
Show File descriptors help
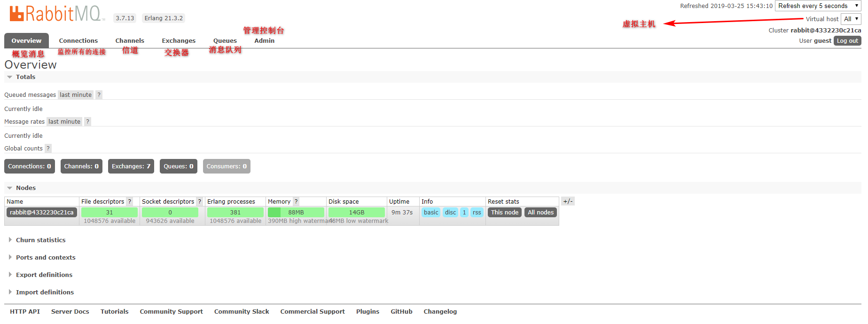130,202
